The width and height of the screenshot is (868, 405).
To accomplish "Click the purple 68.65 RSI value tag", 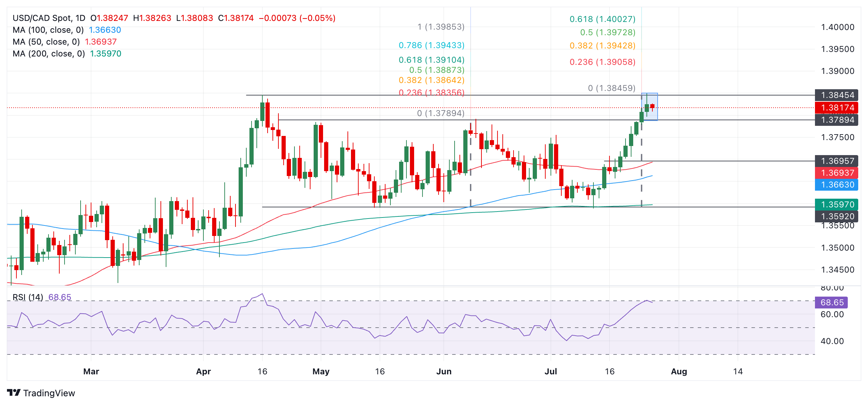I will tap(831, 303).
